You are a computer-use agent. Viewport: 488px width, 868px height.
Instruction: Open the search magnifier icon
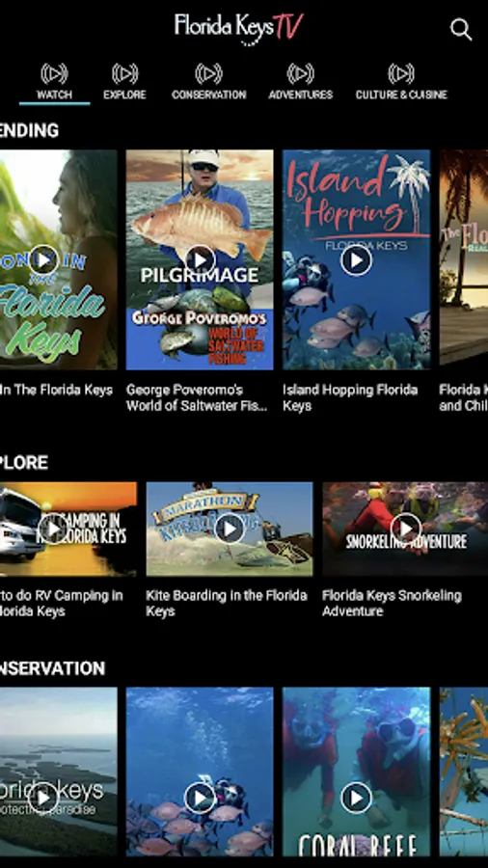pyautogui.click(x=461, y=29)
